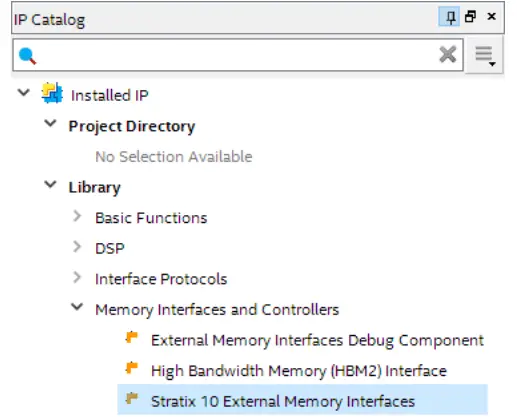Viewport: 517px width, 417px height.
Task: Click the HBM2 Interface item icon
Action: click(x=132, y=368)
